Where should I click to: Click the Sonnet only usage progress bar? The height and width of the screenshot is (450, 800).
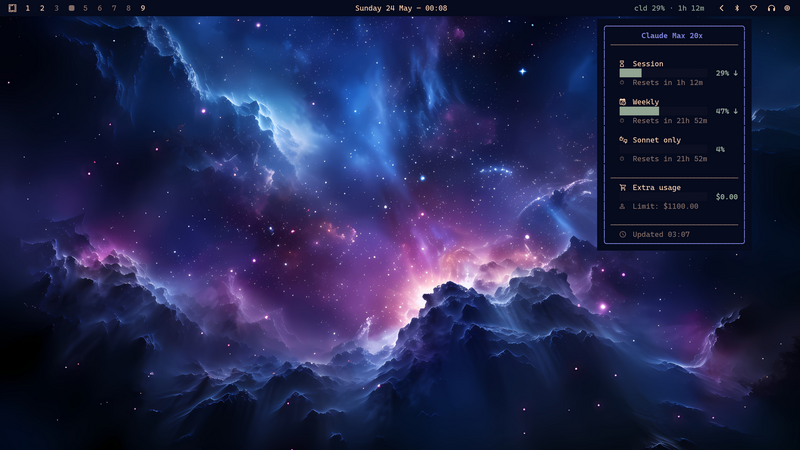pos(663,149)
